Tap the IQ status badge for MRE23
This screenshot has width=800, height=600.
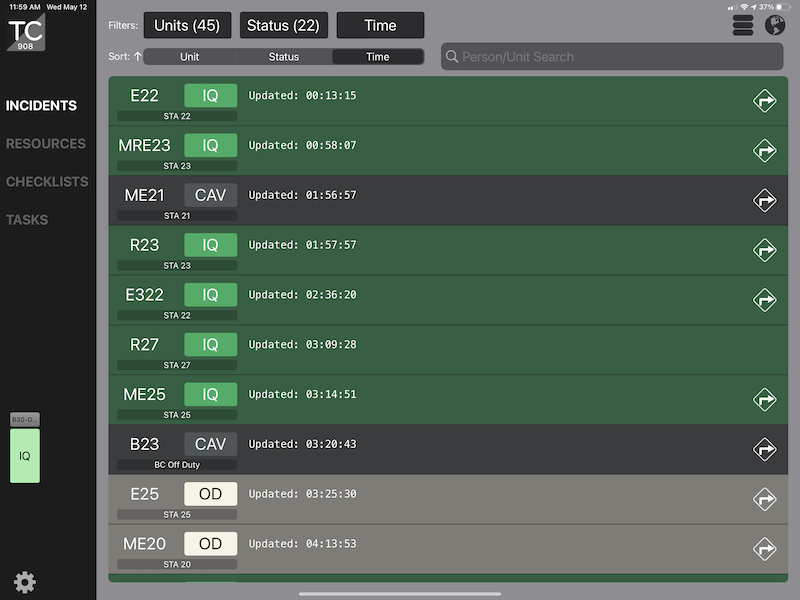(x=210, y=146)
